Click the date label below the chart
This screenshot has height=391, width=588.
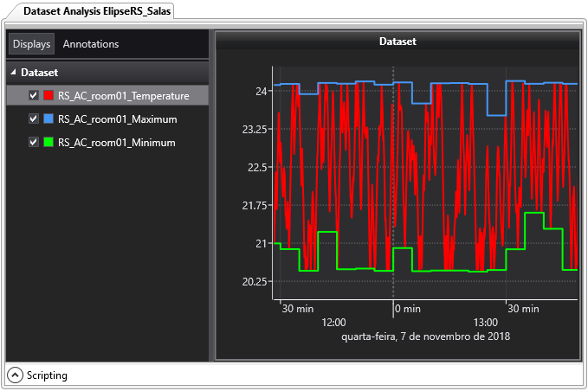425,336
